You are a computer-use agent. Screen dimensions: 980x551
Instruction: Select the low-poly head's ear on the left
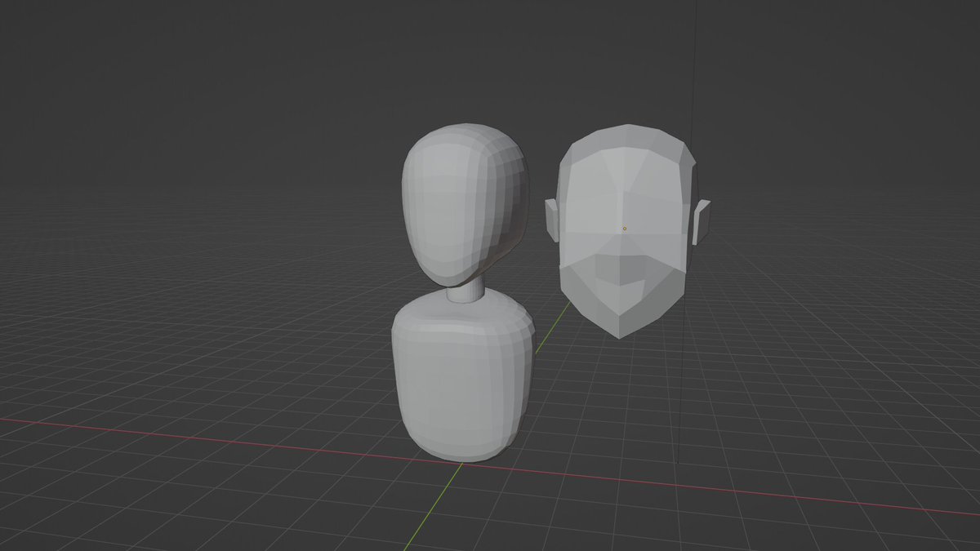(553, 220)
